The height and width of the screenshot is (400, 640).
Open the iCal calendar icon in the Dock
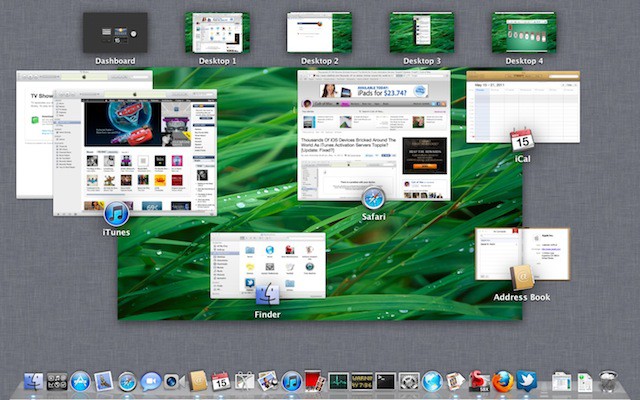point(221,382)
